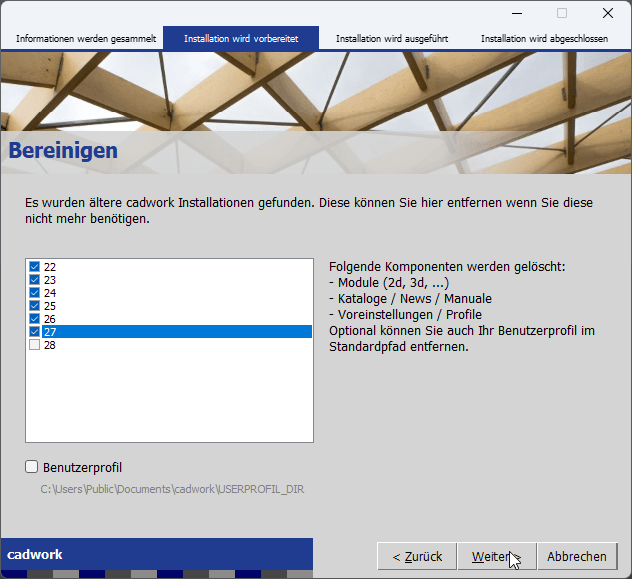Uncheck the checkbox for version 22

pyautogui.click(x=35, y=267)
